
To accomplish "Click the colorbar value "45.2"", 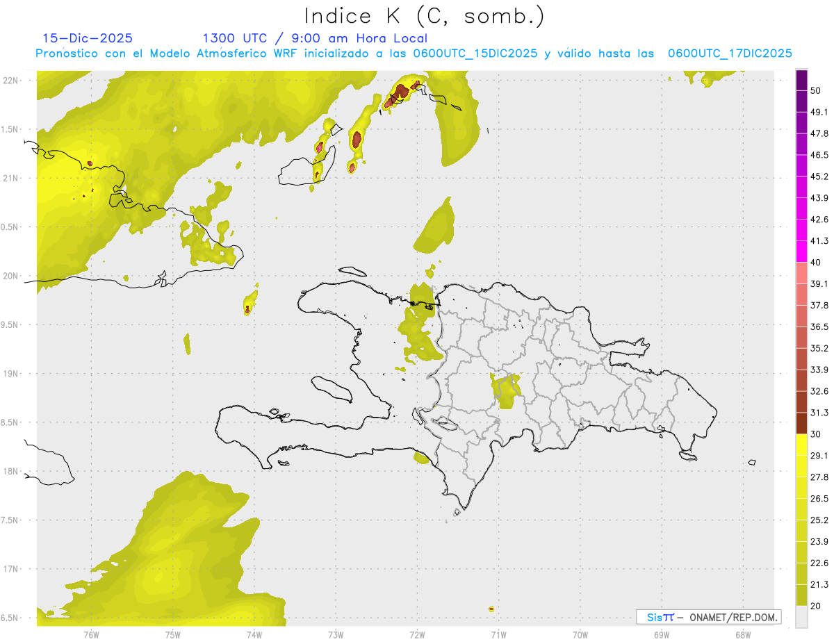I will (x=819, y=176).
